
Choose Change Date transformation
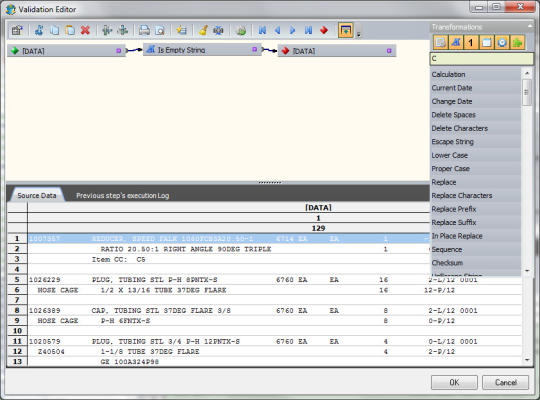point(475,101)
